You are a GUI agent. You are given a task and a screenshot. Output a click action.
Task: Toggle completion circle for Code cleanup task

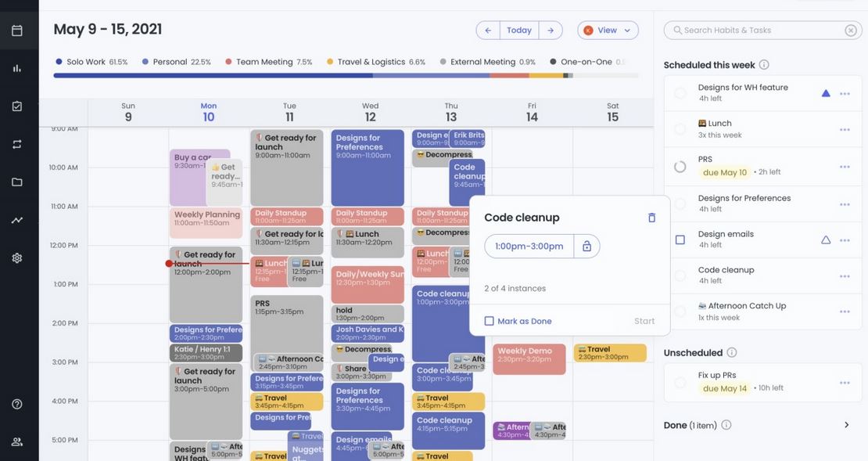pyautogui.click(x=680, y=276)
